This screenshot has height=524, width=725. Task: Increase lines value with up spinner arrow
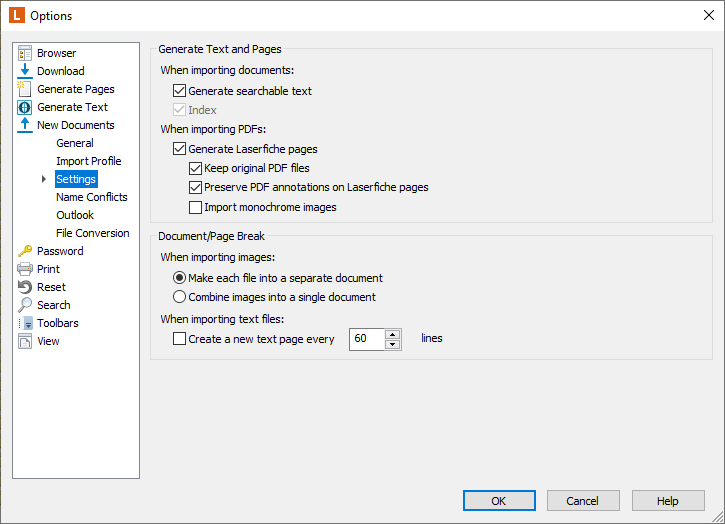click(x=393, y=334)
